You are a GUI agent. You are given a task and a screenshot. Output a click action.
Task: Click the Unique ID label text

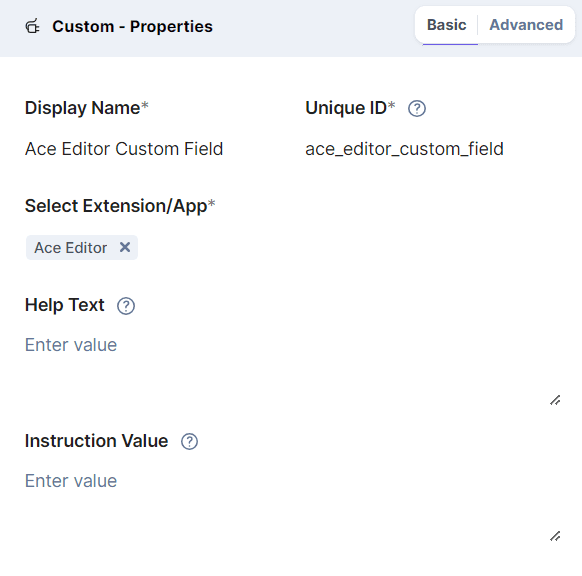click(350, 108)
